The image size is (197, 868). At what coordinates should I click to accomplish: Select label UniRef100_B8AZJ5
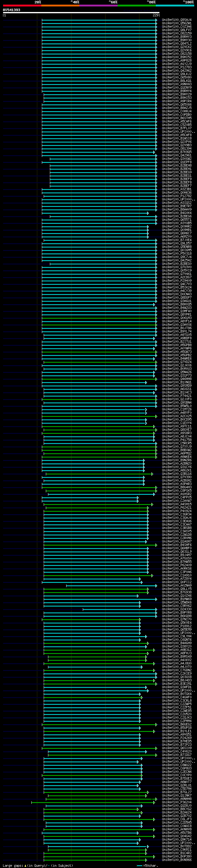coord(176,108)
